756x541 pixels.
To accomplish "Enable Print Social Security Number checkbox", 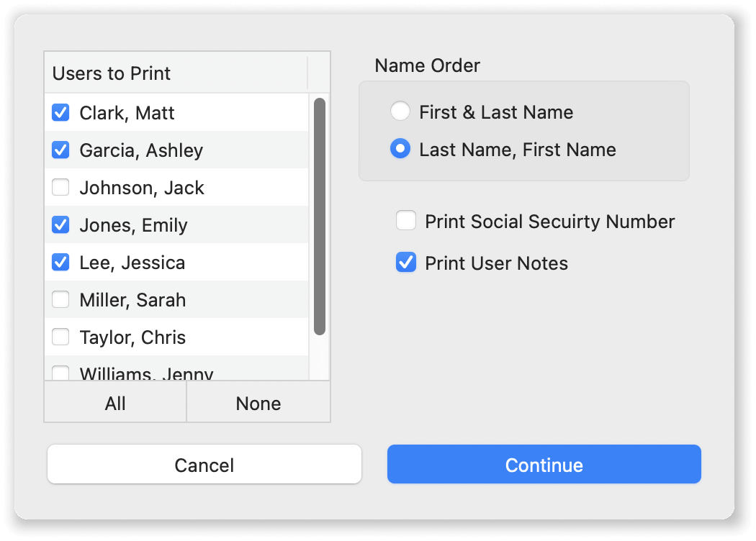I will click(x=406, y=221).
